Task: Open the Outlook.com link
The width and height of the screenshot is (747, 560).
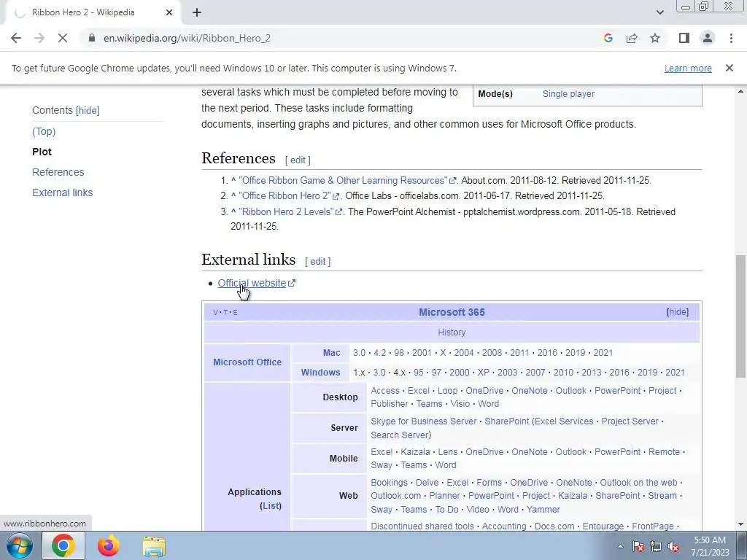Action: tap(395, 496)
